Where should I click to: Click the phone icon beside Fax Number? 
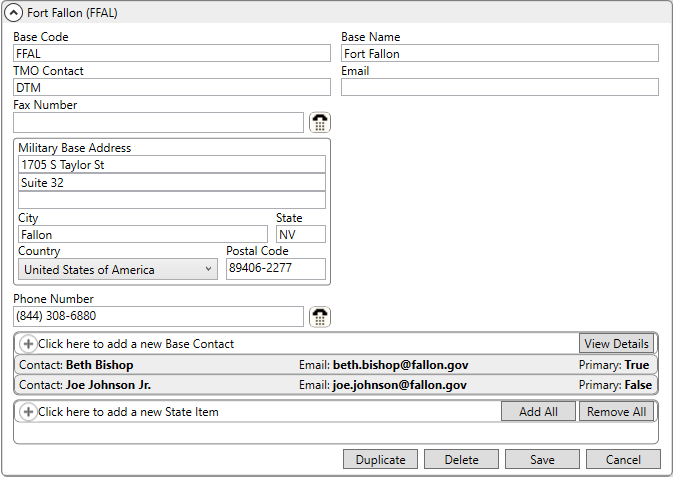click(x=320, y=123)
